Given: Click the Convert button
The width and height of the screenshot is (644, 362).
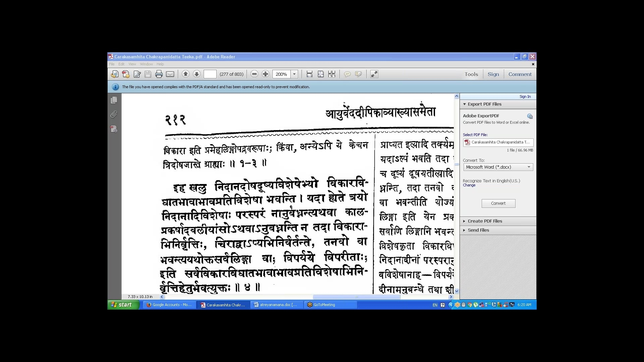Looking at the screenshot, I should click(x=498, y=203).
